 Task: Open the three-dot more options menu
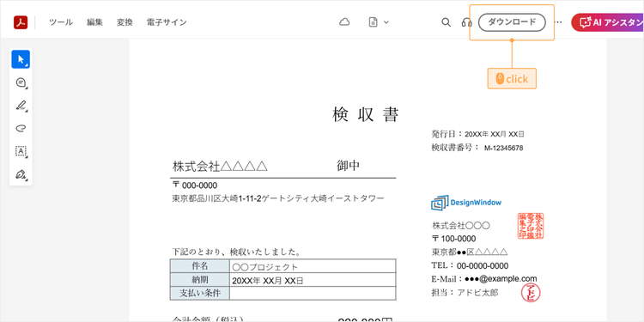click(x=558, y=22)
